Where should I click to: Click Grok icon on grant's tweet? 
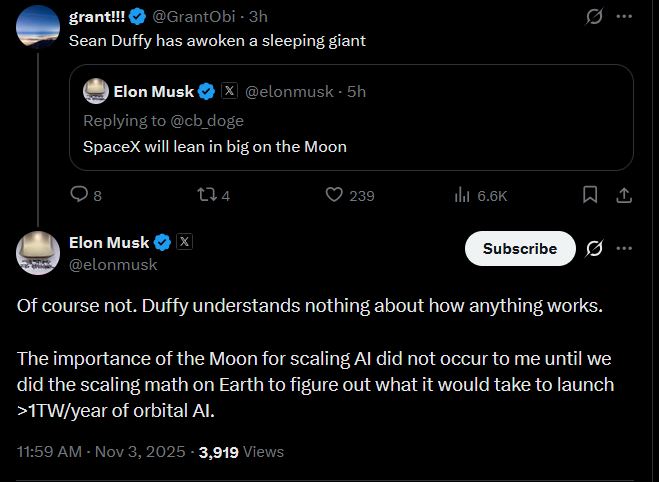[x=594, y=17]
